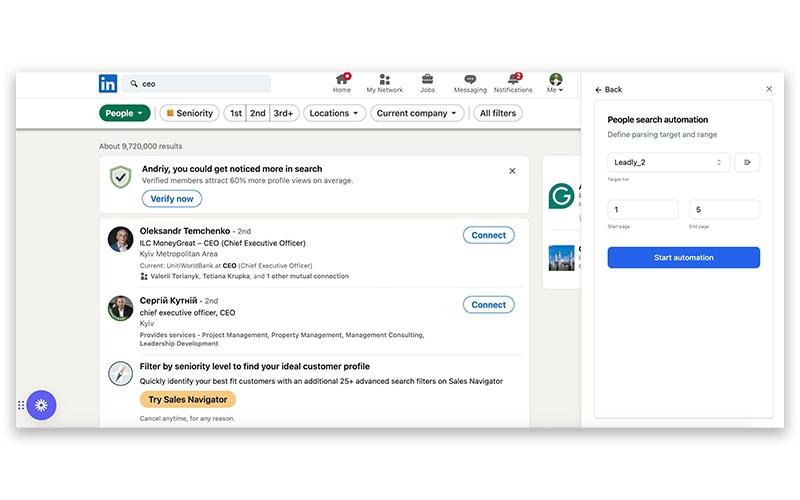Screen dimensions: 800x500
Task: Open Messaging
Action: tap(470, 83)
